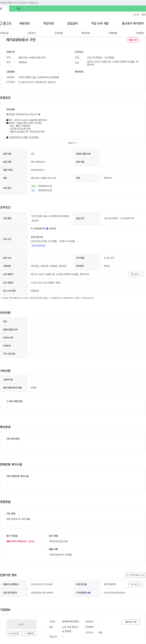This screenshot has width=146, height=644.
Task: Open 지도 보기 next to 부천고용센터
Action: (x=136, y=584)
